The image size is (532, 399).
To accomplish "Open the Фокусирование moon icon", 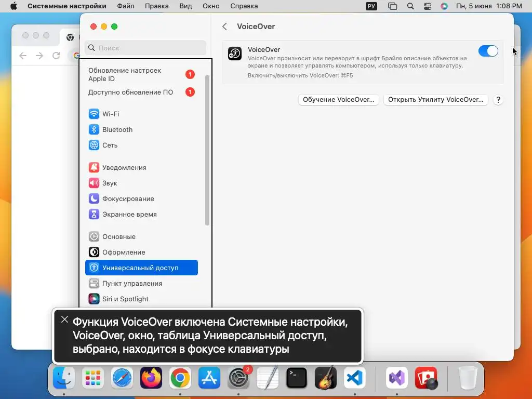I will tap(94, 198).
